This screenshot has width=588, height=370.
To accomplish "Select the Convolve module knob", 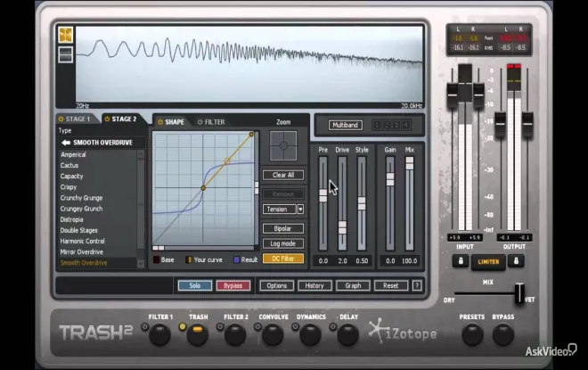I will coord(273,334).
